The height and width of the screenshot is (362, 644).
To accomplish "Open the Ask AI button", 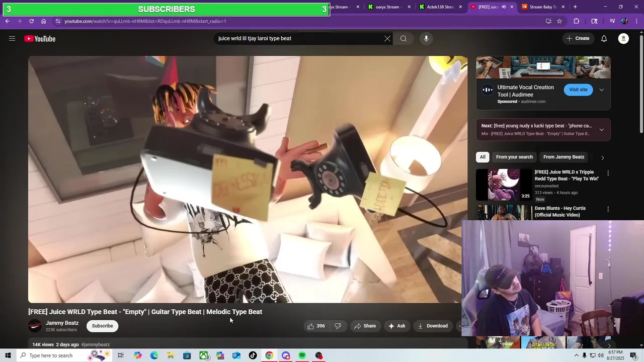I will [396, 326].
